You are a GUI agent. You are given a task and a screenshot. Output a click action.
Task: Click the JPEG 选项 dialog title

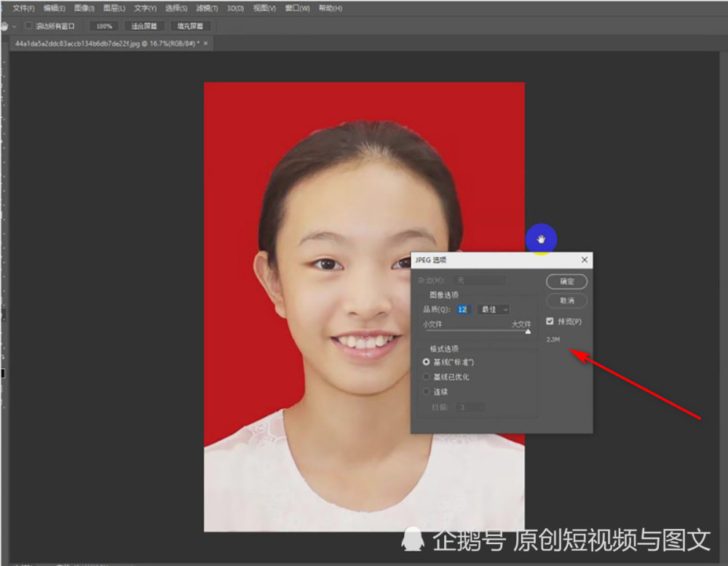(430, 260)
